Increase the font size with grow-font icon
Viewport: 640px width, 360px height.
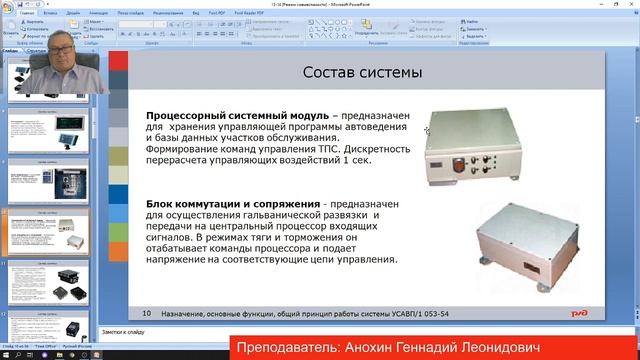pyautogui.click(x=171, y=24)
